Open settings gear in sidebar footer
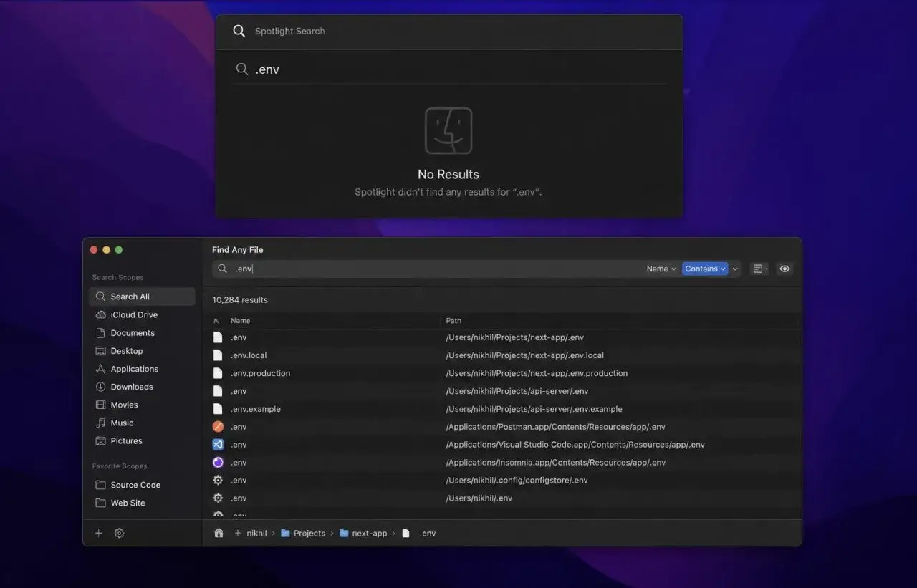Image resolution: width=917 pixels, height=588 pixels. tap(120, 534)
